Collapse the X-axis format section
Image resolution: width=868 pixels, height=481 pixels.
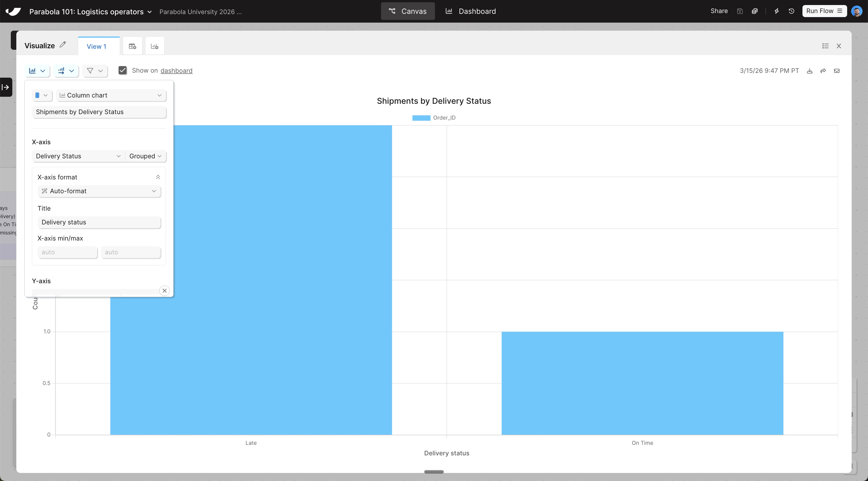(158, 177)
